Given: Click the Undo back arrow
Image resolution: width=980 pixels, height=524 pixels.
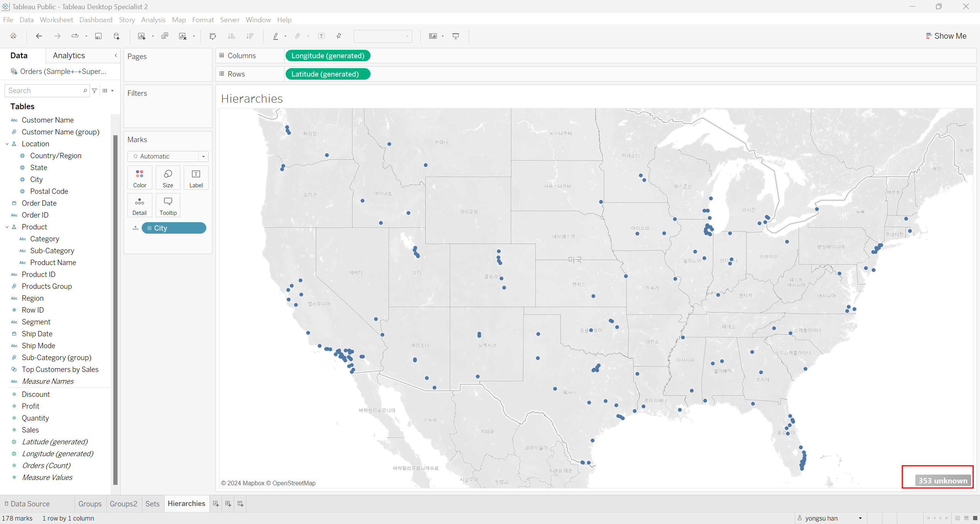Looking at the screenshot, I should click(x=39, y=36).
